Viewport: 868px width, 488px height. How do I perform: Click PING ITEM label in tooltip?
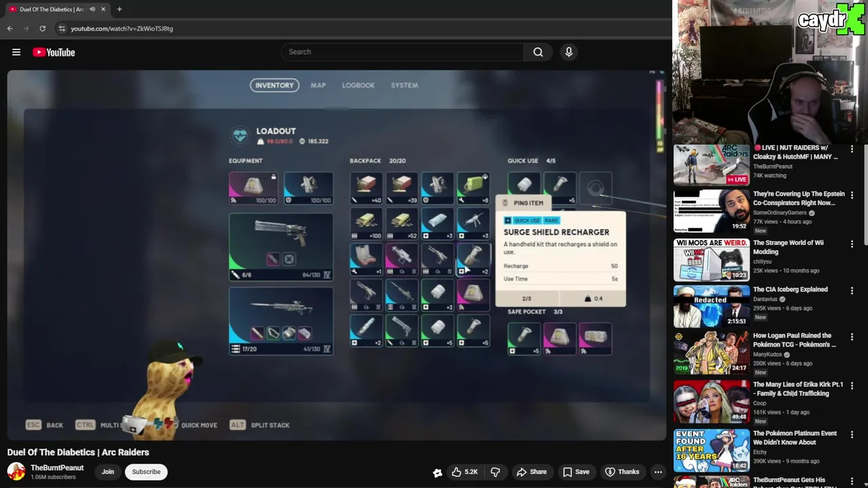[528, 203]
